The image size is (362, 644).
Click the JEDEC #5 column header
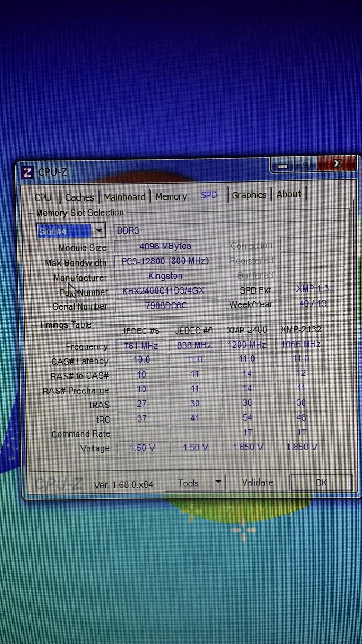pyautogui.click(x=140, y=331)
